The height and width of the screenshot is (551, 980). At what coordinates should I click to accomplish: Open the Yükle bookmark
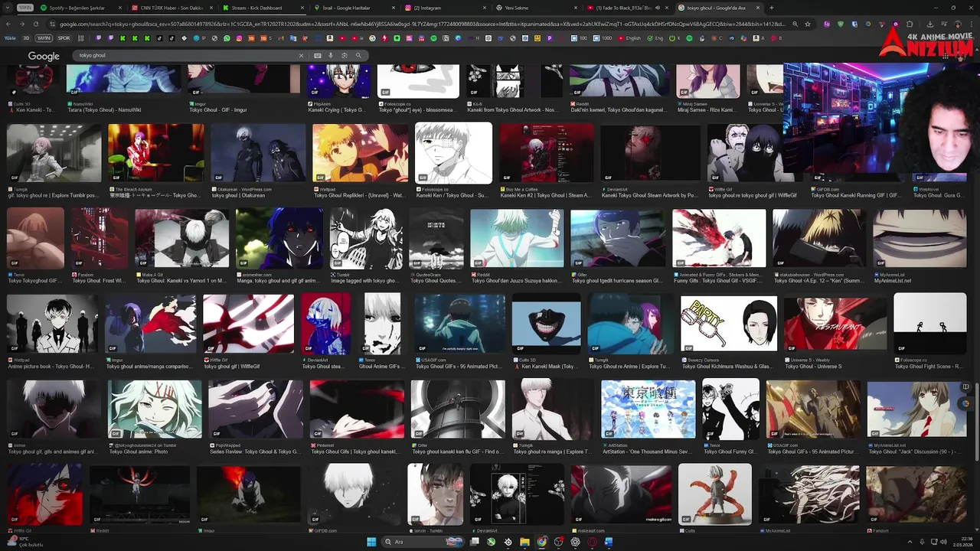10,38
